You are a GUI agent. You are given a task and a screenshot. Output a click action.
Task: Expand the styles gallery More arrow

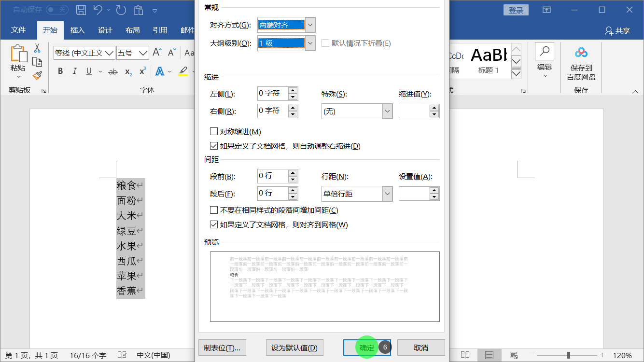click(516, 73)
